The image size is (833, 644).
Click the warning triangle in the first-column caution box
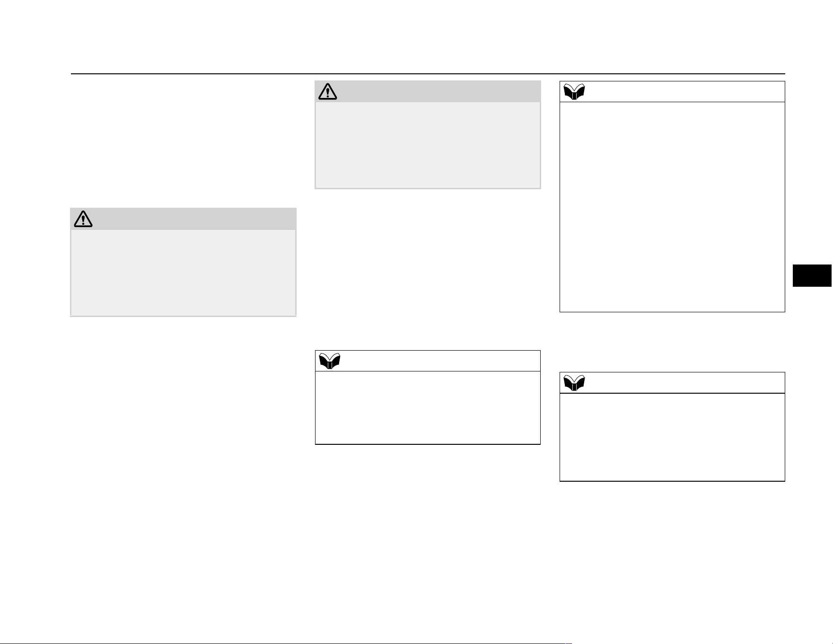click(83, 219)
